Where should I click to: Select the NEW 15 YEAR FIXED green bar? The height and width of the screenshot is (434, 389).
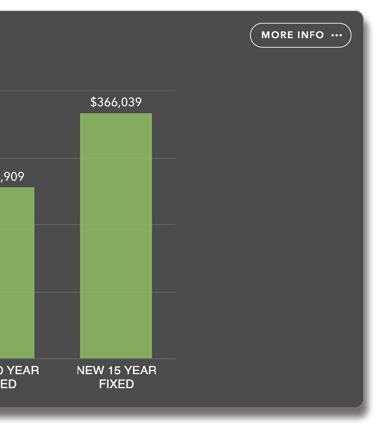click(x=116, y=235)
